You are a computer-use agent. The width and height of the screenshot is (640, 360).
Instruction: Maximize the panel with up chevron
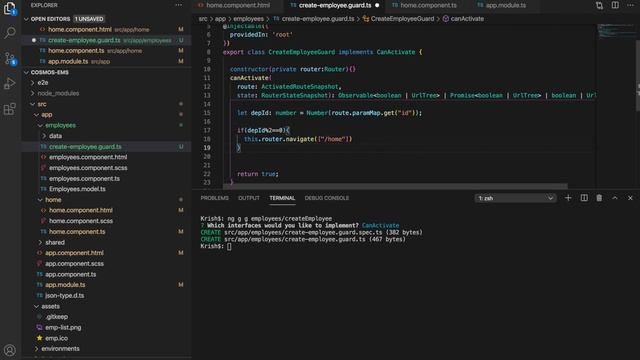pyautogui.click(x=615, y=198)
